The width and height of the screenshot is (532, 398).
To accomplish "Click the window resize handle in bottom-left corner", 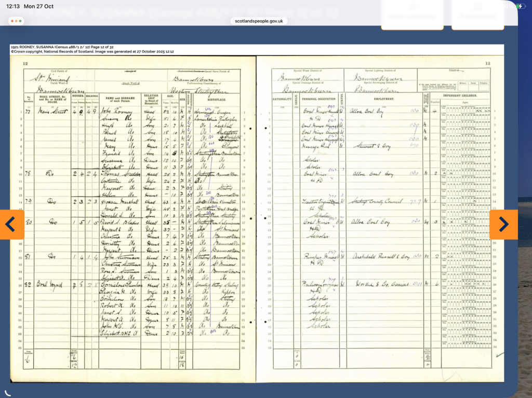I will click(x=7, y=393).
